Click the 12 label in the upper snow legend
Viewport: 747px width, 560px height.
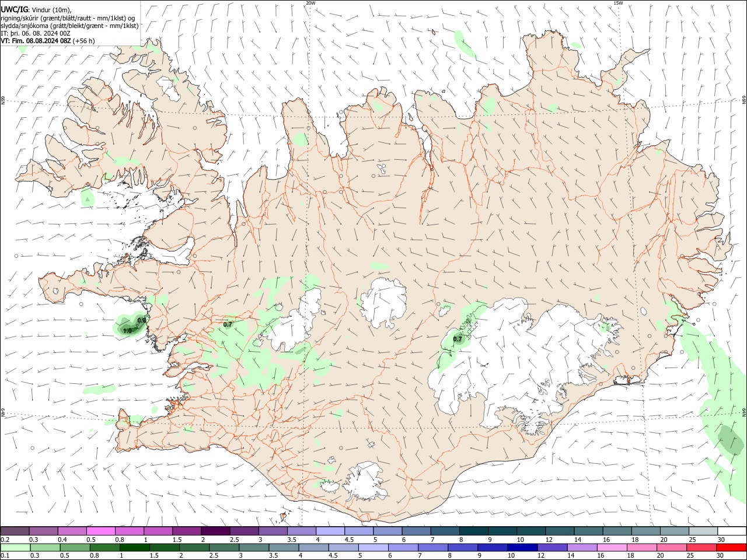click(548, 540)
